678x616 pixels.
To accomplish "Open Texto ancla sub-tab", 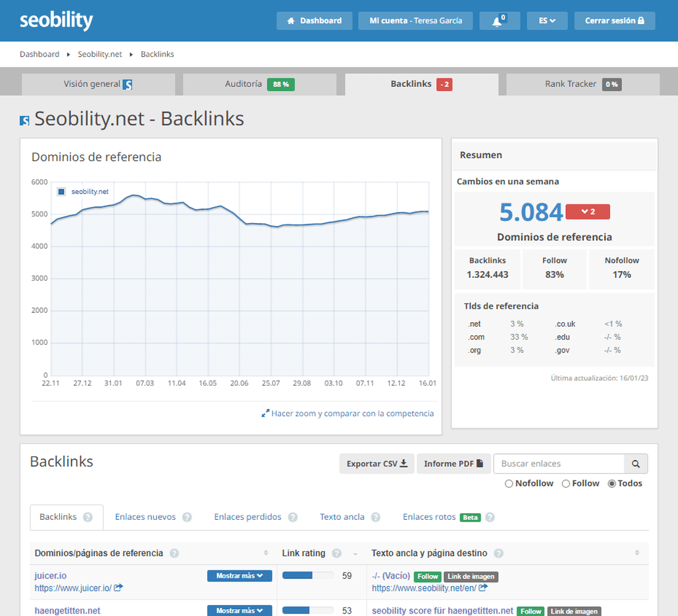I will pyautogui.click(x=342, y=517).
